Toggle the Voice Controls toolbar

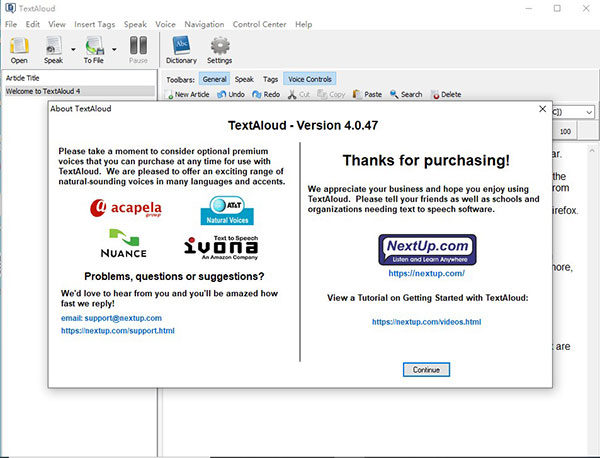coord(310,79)
